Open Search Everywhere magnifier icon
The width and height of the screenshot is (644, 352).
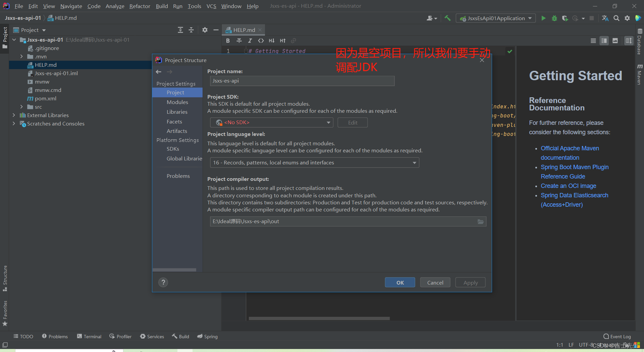pyautogui.click(x=616, y=18)
